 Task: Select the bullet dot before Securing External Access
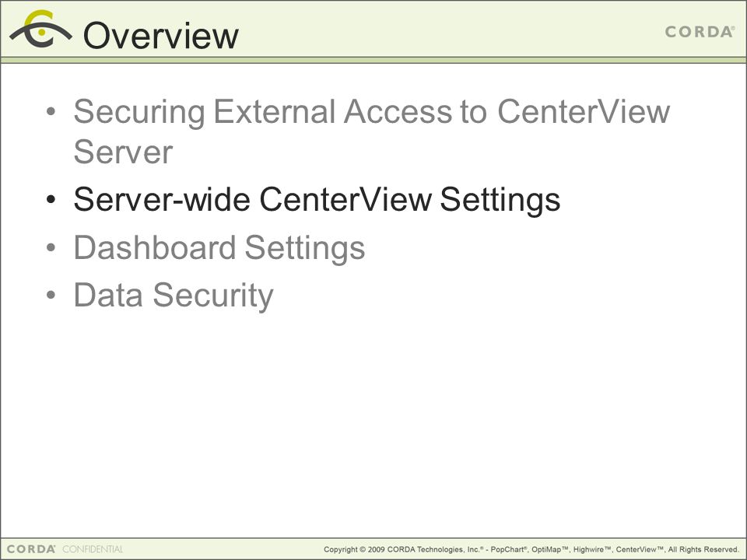[51, 112]
